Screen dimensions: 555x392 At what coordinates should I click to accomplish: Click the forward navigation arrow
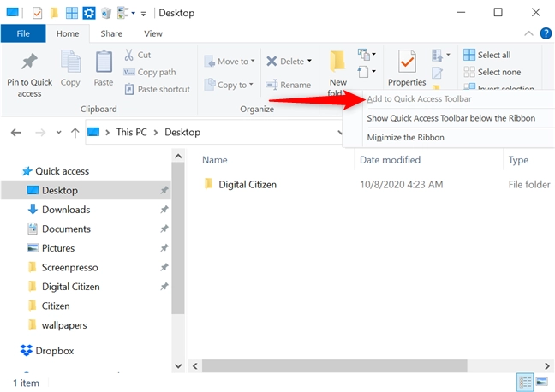point(40,133)
